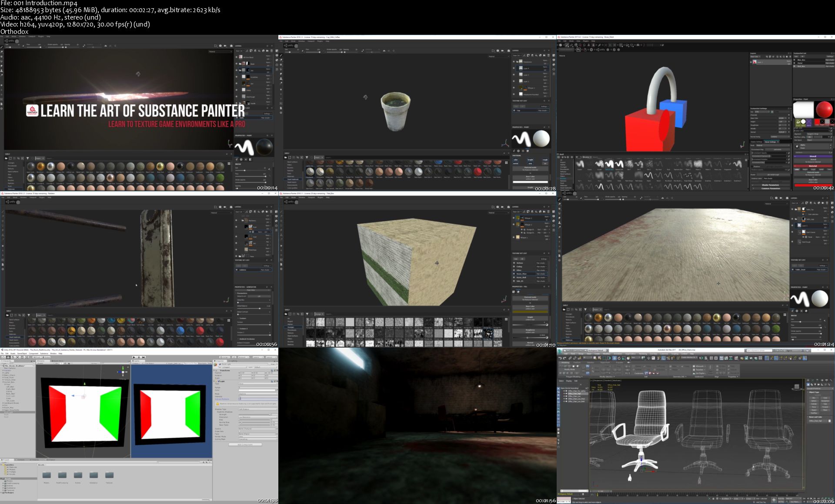This screenshot has height=504, width=835.
Task: Click Sign In in 3ds Max title bar
Action: [x=789, y=351]
